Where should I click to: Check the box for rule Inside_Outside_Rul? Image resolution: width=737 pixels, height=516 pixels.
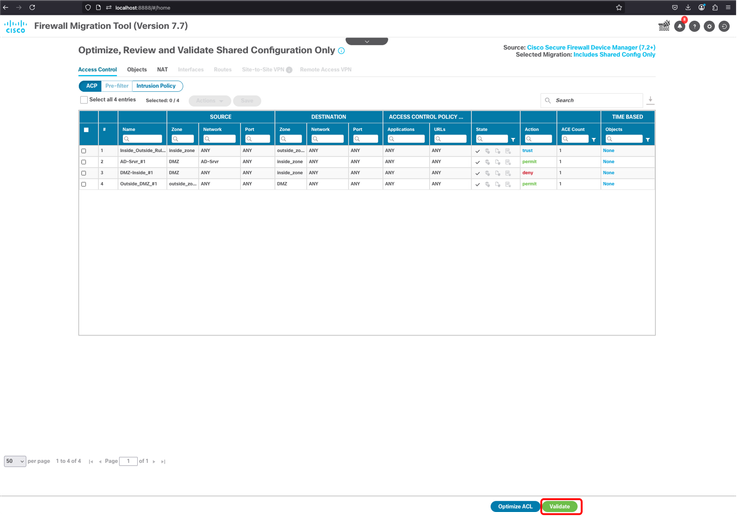tap(84, 151)
